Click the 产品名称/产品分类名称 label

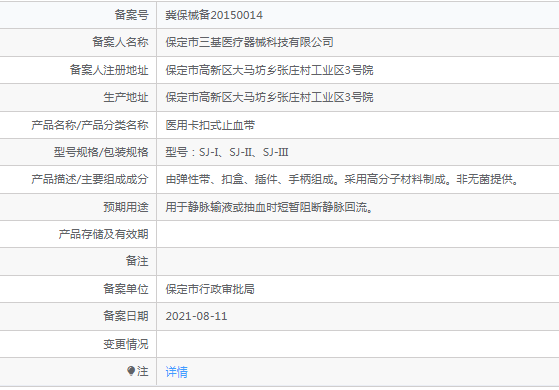[x=90, y=125]
